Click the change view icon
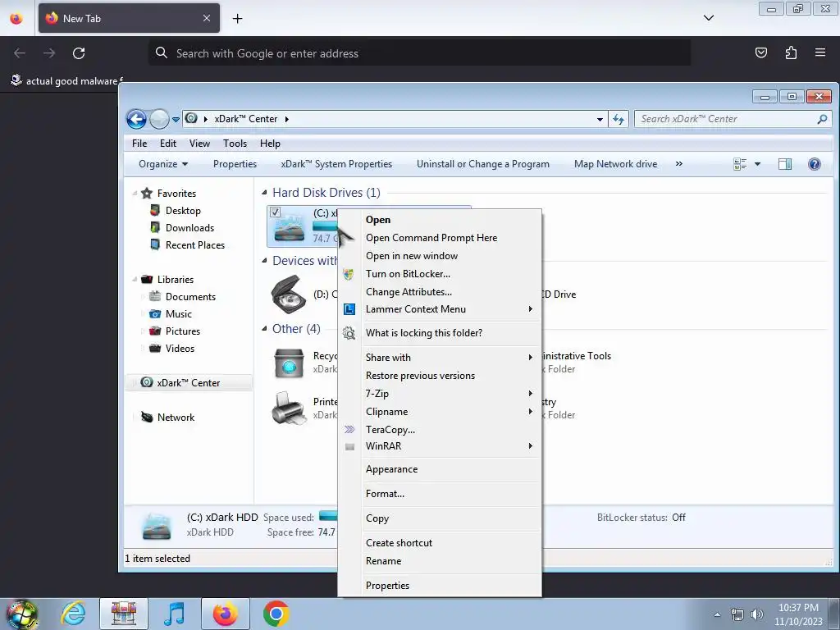The image size is (840, 630). coord(740,164)
